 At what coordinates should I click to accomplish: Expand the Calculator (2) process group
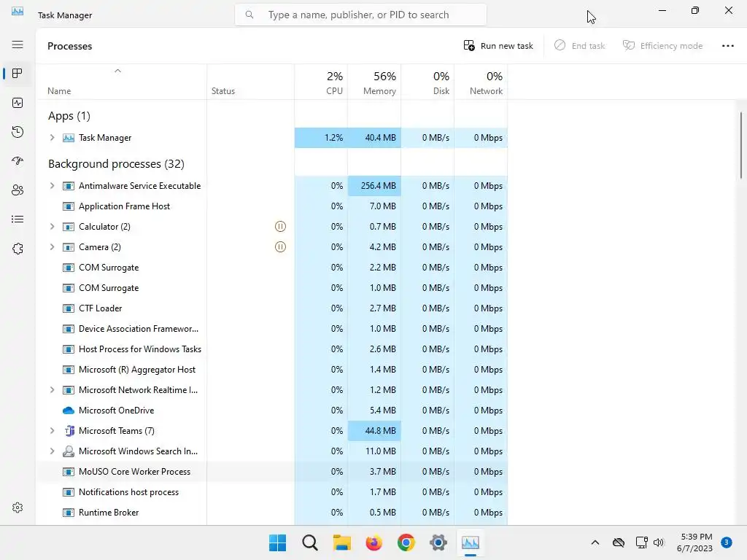52,227
